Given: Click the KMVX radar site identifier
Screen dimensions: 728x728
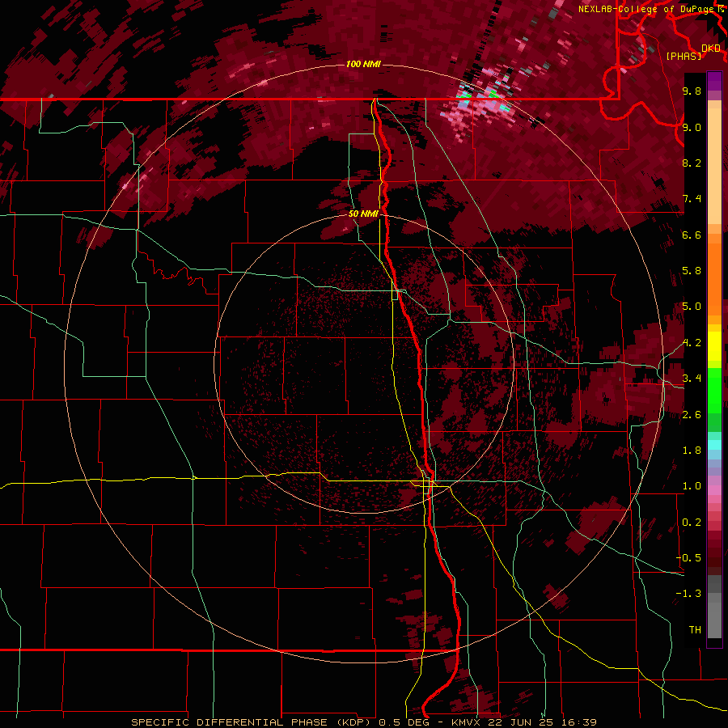Looking at the screenshot, I should click(x=468, y=722).
